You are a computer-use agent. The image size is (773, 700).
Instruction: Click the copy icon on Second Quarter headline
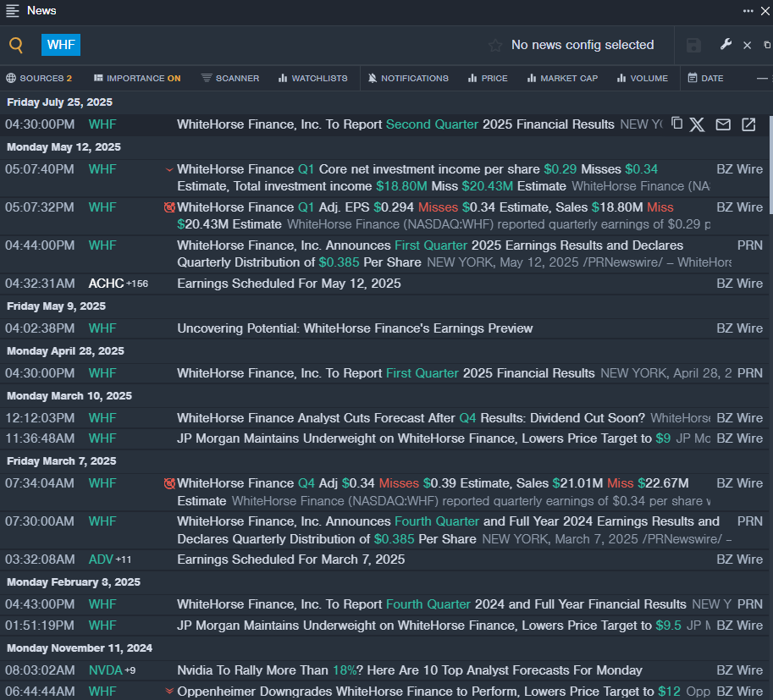(676, 124)
